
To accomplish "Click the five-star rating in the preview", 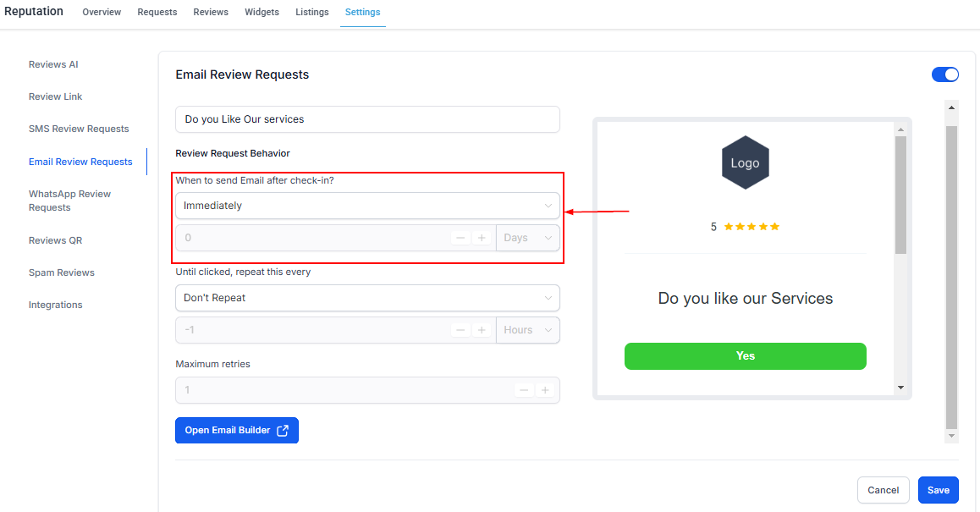I will click(x=752, y=226).
